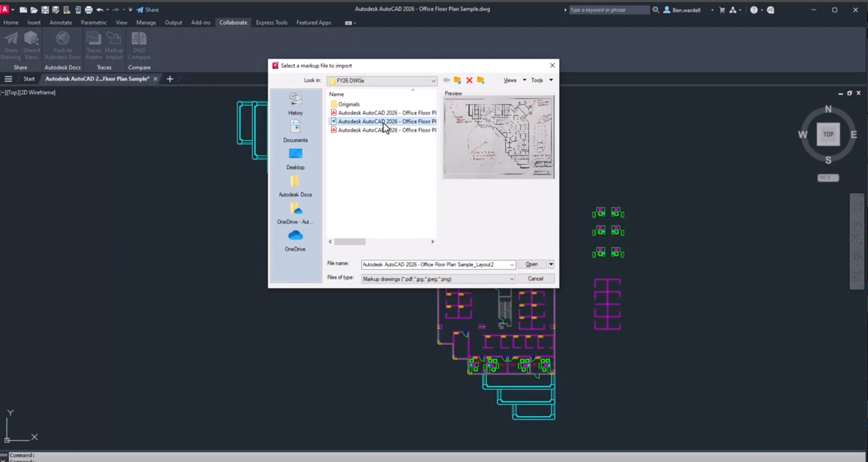Expand the Ben.wardell account dropdown
Viewport: 868px width, 462px height.
712,10
